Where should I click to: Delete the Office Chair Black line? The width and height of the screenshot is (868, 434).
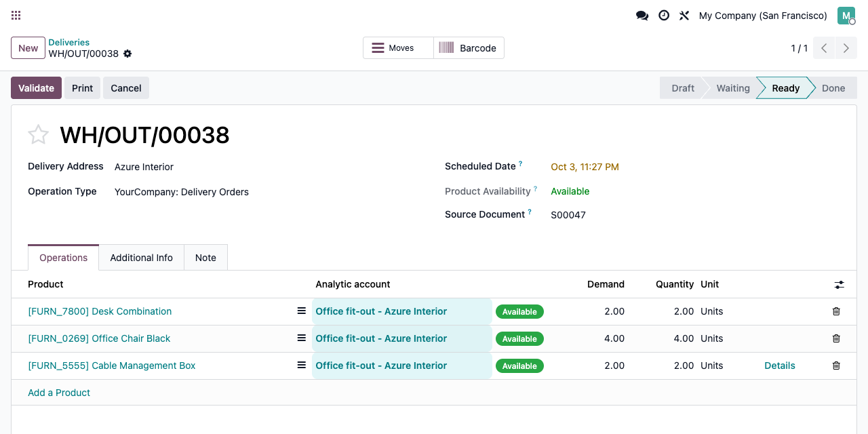coord(836,338)
